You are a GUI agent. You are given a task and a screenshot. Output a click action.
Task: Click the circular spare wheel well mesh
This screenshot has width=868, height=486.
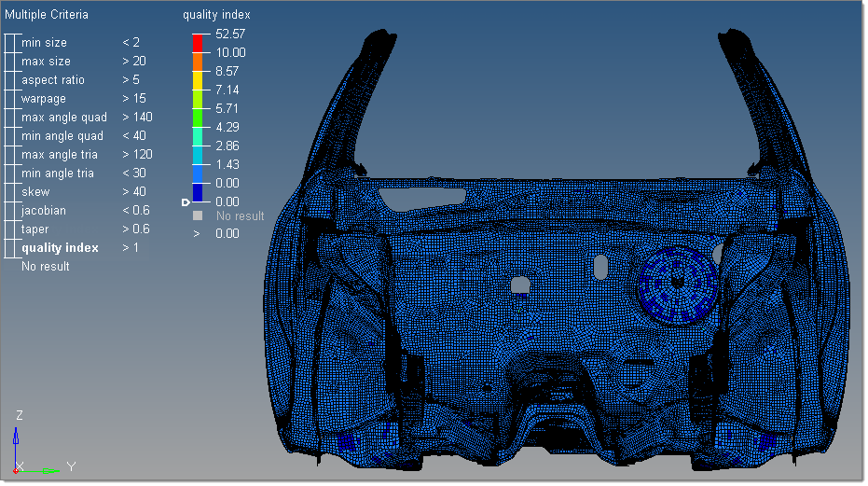tap(676, 285)
